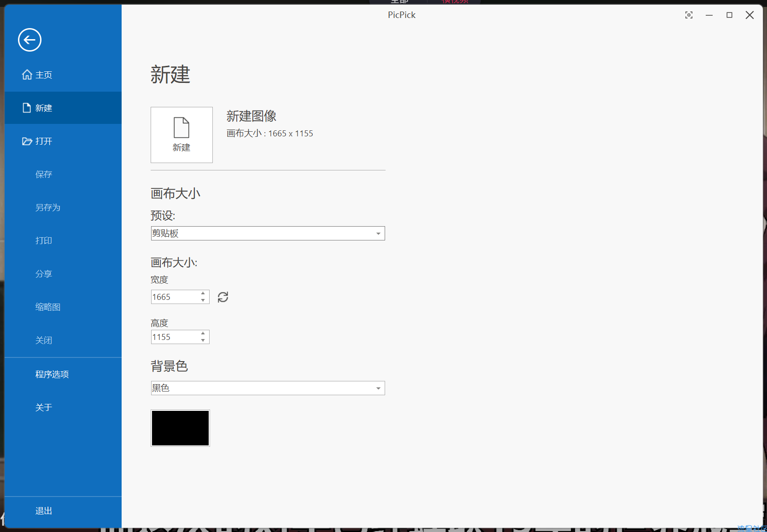Increase width with the up stepper

click(x=203, y=293)
